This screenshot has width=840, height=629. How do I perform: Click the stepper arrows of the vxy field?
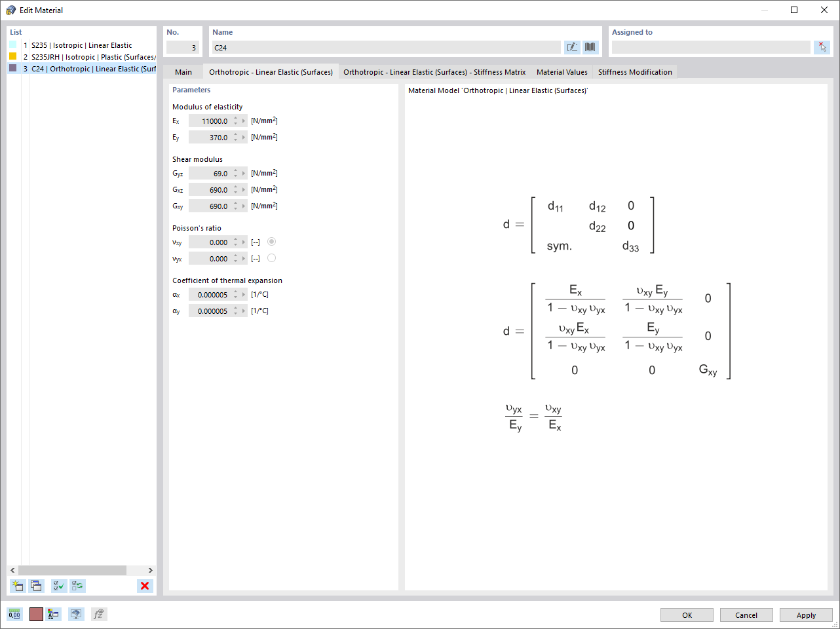(x=236, y=242)
